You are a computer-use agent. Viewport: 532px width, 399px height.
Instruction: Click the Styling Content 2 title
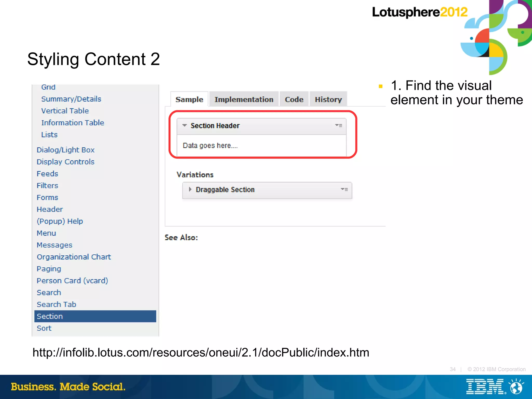[94, 59]
